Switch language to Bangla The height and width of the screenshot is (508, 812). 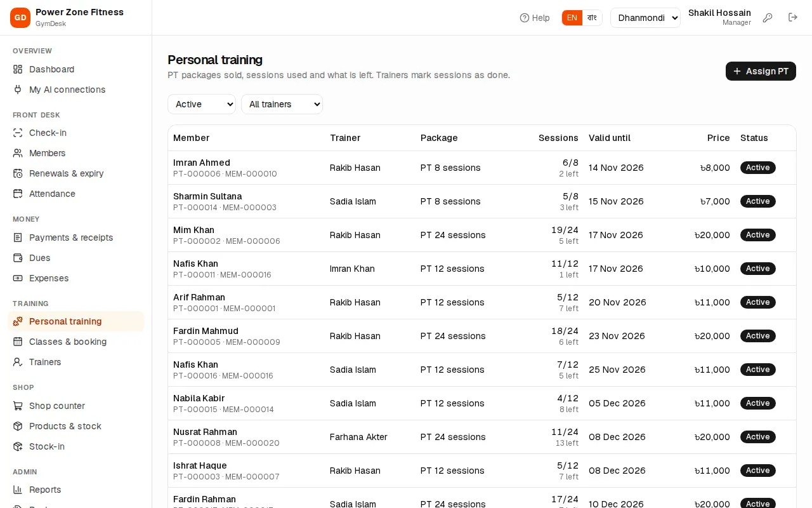(592, 18)
